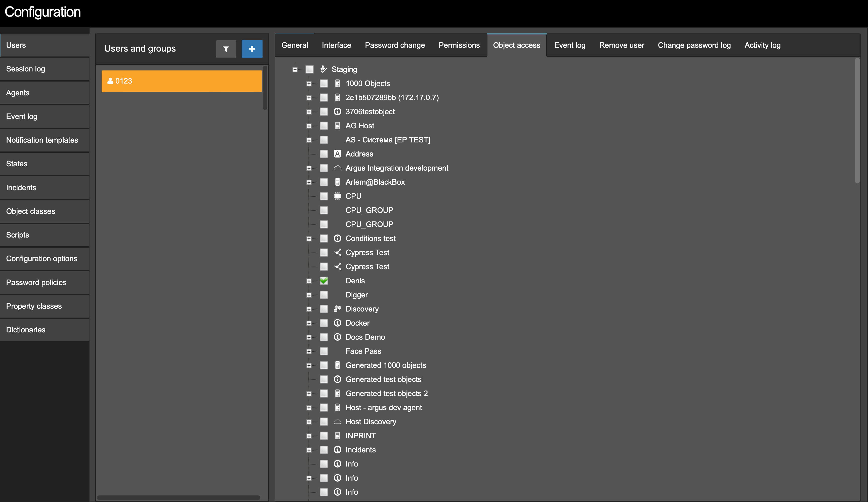Click the users list horizontal scrollbar
The image size is (868, 502).
click(x=178, y=497)
